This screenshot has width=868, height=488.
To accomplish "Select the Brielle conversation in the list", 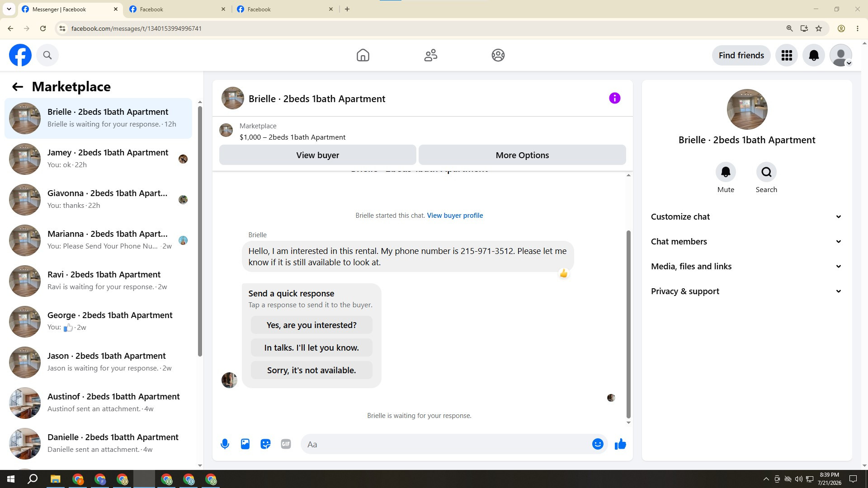I will [x=98, y=118].
